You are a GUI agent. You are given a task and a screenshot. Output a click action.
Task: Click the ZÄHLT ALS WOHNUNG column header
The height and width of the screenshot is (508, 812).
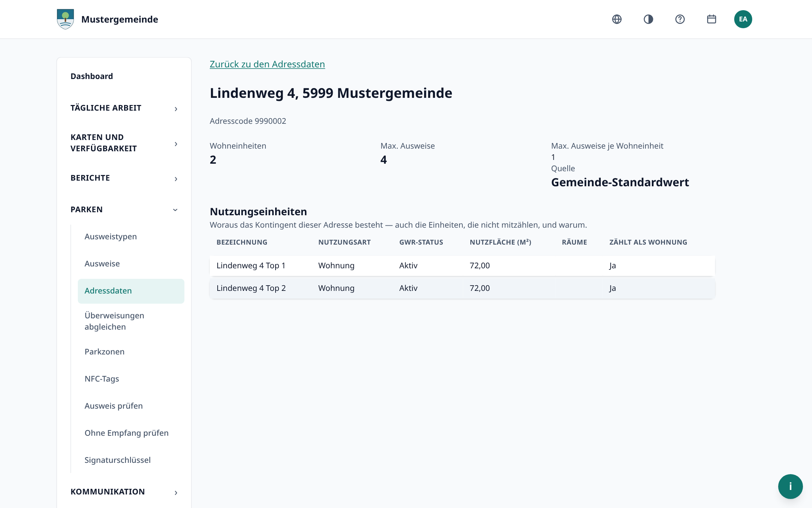click(648, 242)
